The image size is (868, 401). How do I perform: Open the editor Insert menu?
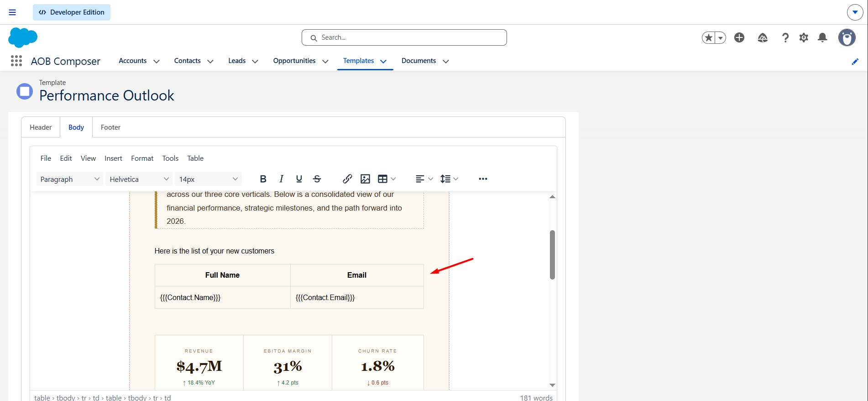point(113,158)
